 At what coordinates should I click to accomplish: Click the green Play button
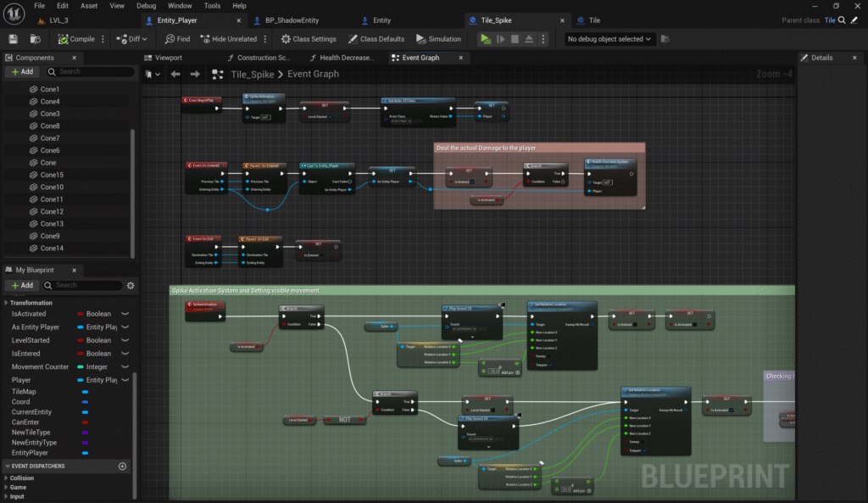[x=486, y=39]
